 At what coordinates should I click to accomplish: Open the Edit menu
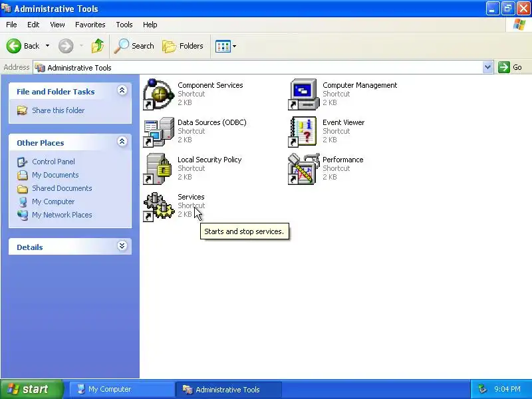click(x=33, y=25)
